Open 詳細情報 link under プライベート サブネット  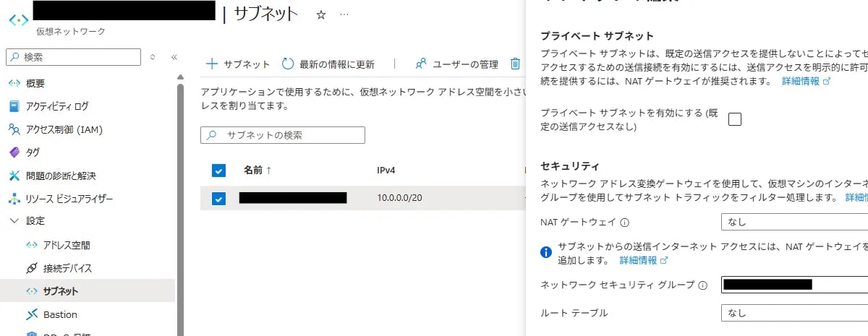point(806,82)
